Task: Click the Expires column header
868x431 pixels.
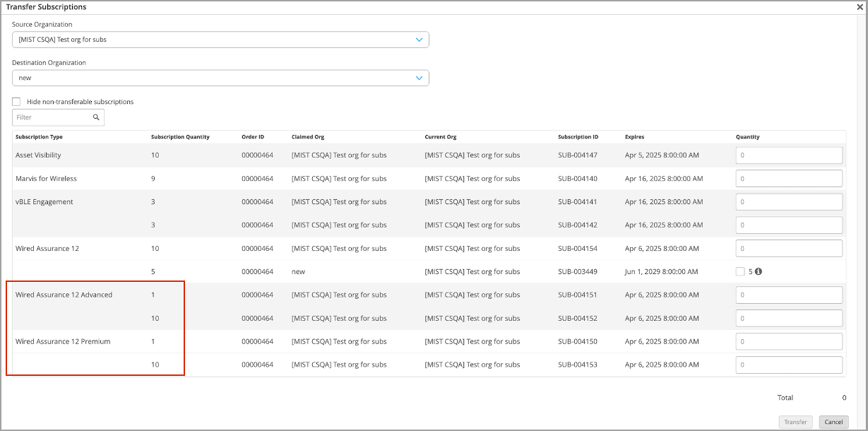Action: 634,137
